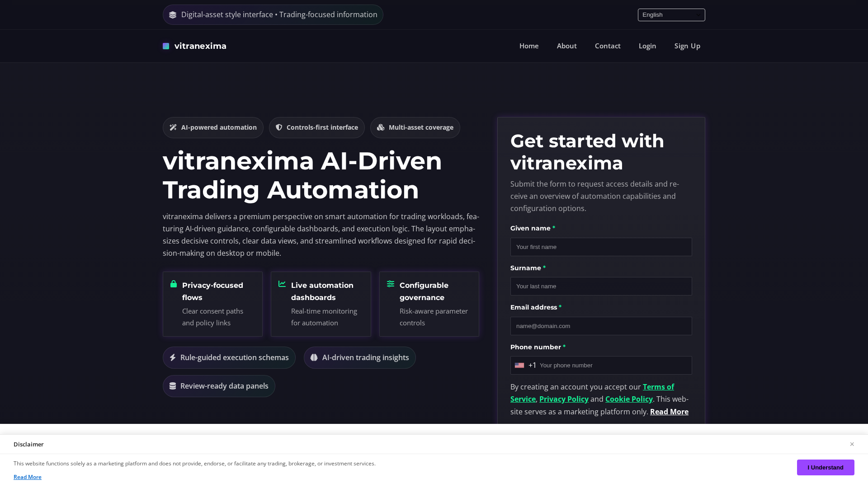Click the Multi-asset coverage pill

pyautogui.click(x=415, y=127)
